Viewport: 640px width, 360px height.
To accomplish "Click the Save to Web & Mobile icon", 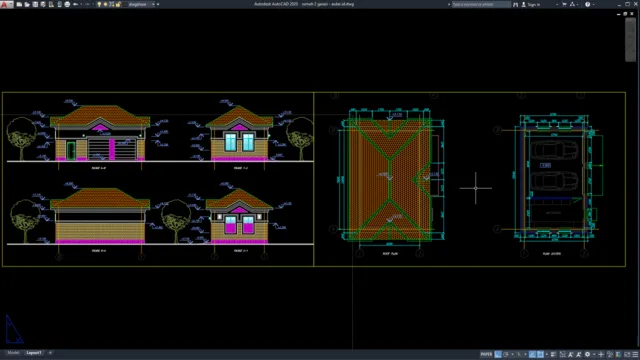I will pos(60,4).
